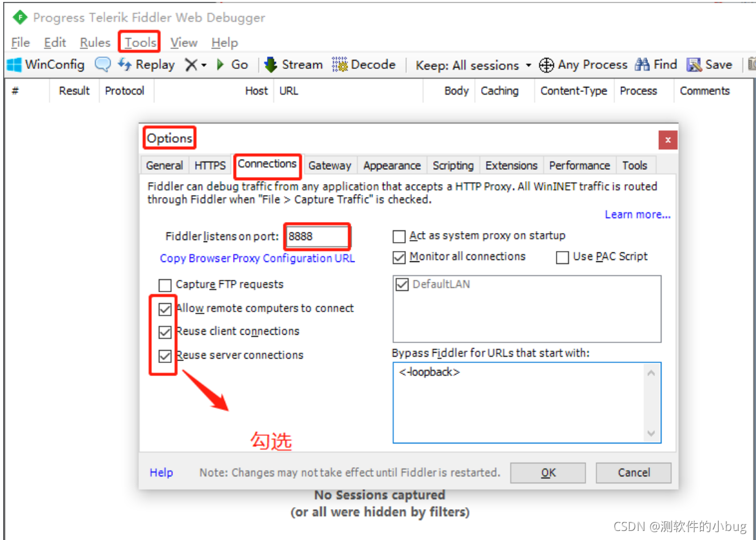
Task: Enable Act as system proxy on startup
Action: pyautogui.click(x=399, y=237)
